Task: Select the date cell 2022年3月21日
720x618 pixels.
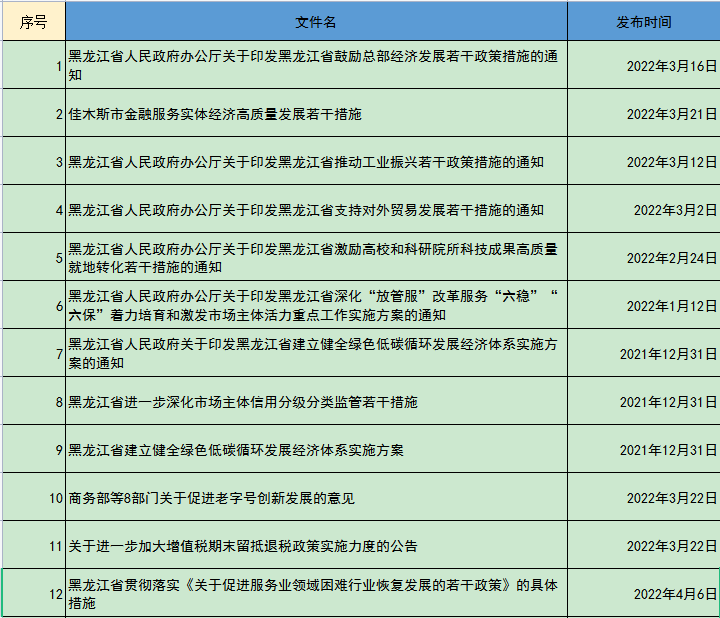Action: [x=643, y=114]
